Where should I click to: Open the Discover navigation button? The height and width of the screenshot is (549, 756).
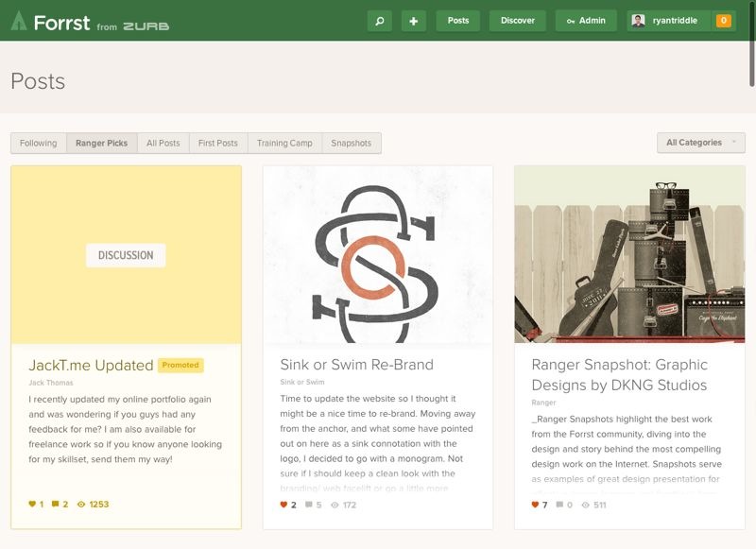point(517,21)
